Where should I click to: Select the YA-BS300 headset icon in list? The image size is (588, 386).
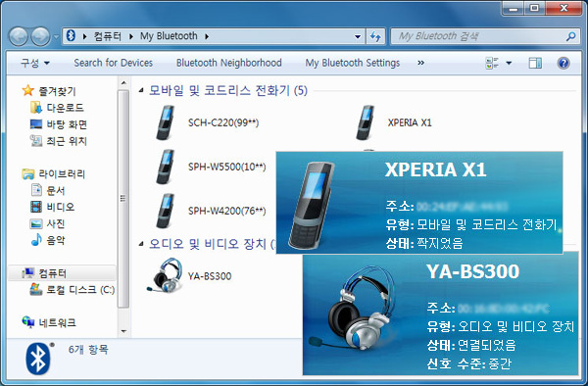tap(166, 275)
